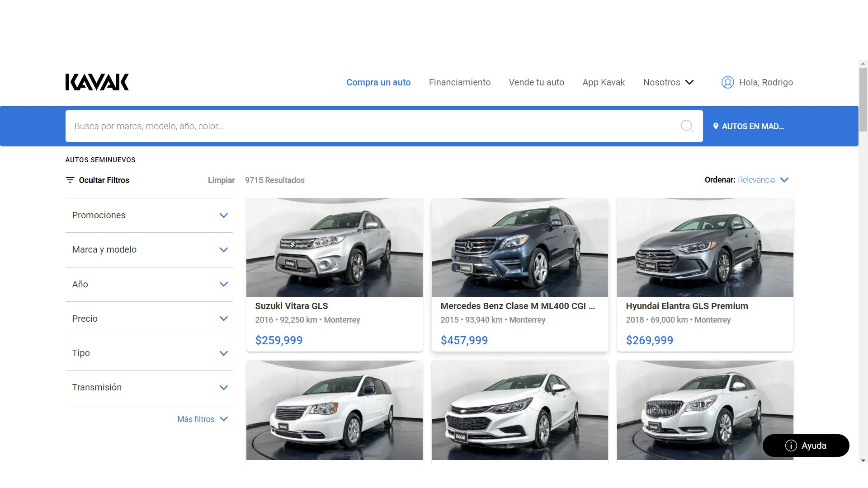This screenshot has height=488, width=868.
Task: Go to Compra un auto
Action: pos(378,82)
